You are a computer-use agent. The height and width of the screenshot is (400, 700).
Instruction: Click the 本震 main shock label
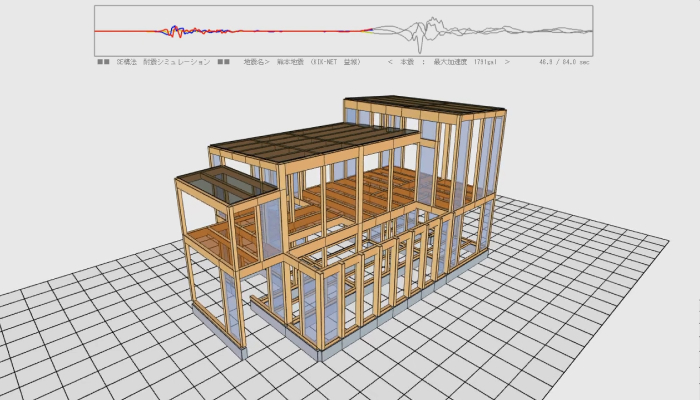pyautogui.click(x=406, y=62)
